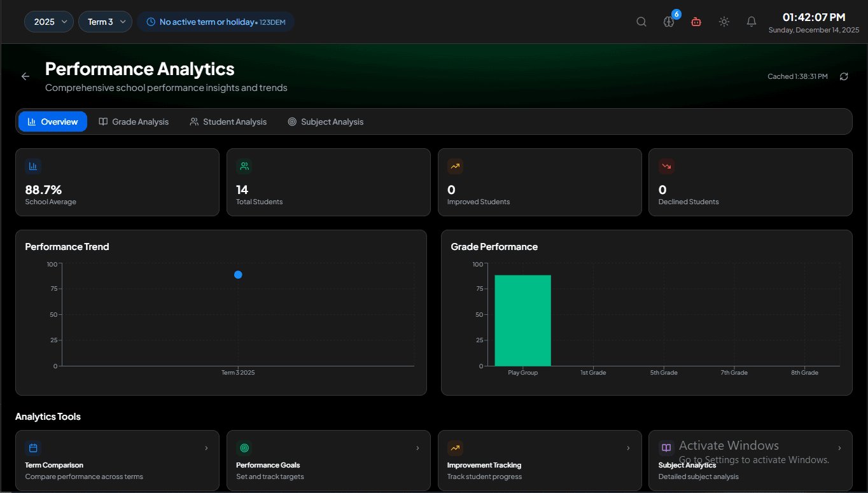Viewport: 868px width, 493px height.
Task: Click the back arrow beside Performance Analytics
Action: click(25, 76)
